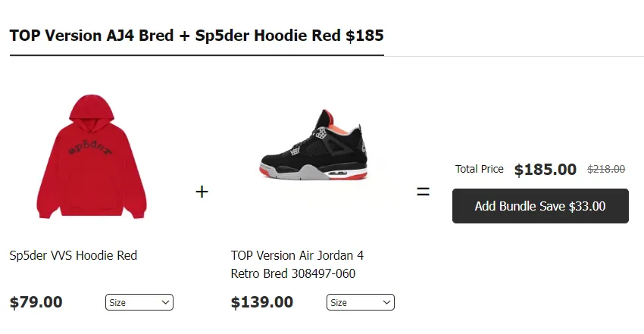Click the $79.00 hoodie price
The image size is (644, 334).
tap(36, 302)
